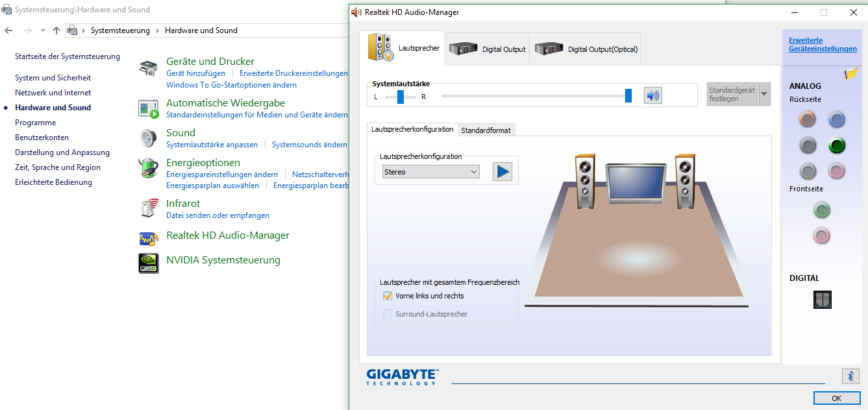Select blue rear panel audio jack
Viewport: 868px width, 410px height.
(837, 119)
